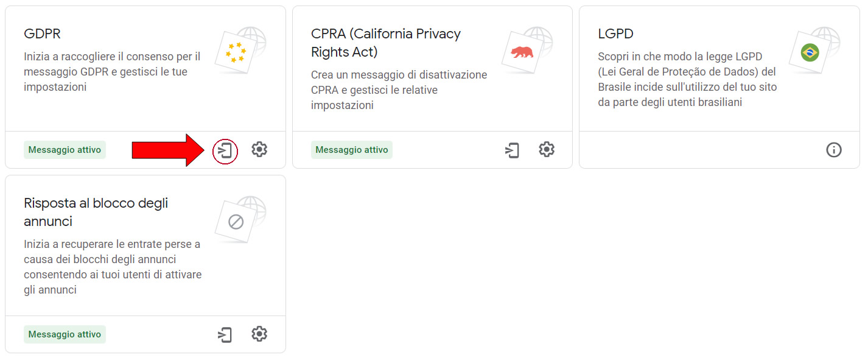Viewport: 868px width, 363px height.
Task: Select 'CPRA (California Privacy Rights Act)' title
Action: tap(386, 43)
